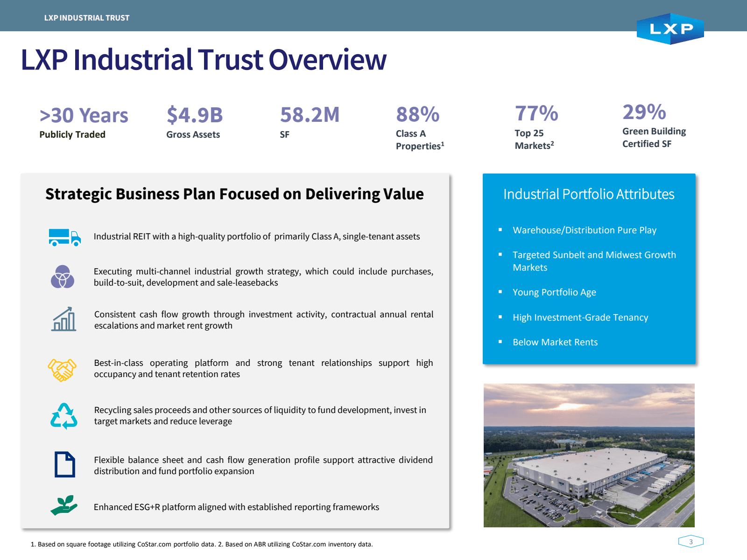This screenshot has height=560, width=747.
Task: Click the 'LXP Industrial Trust Overview' title
Action: point(204,60)
